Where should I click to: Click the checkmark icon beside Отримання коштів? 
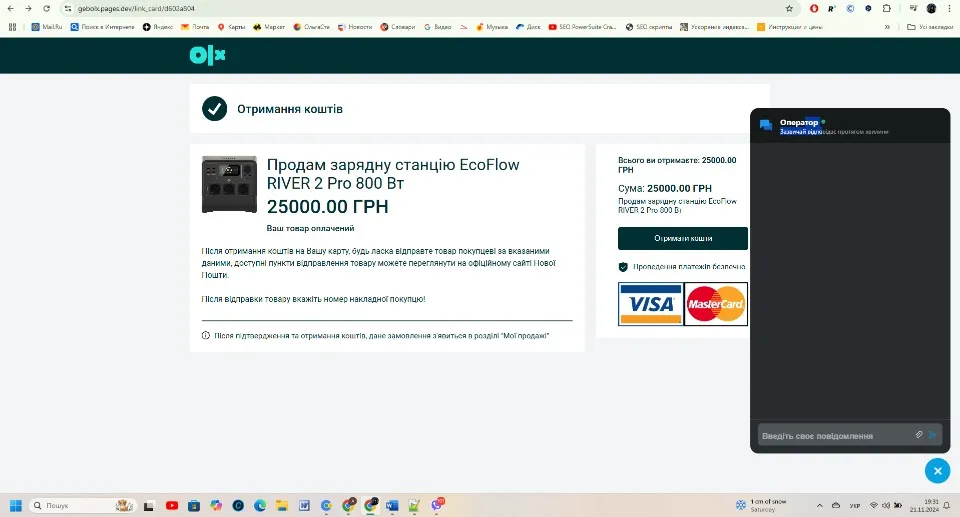(214, 109)
